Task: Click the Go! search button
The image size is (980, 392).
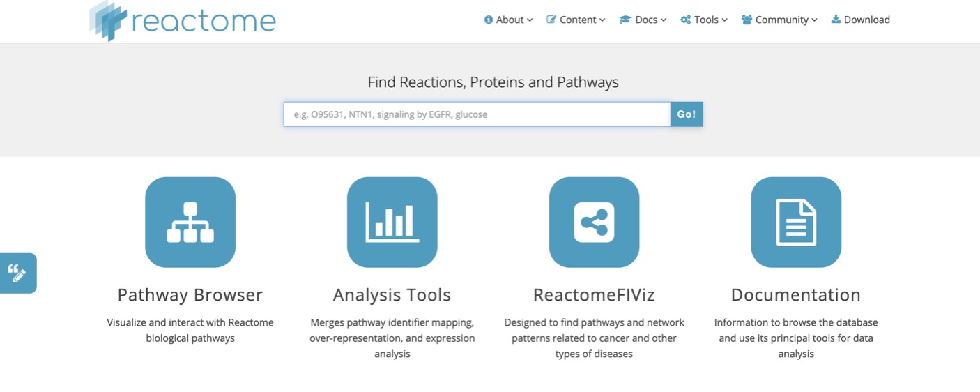Action: tap(687, 114)
